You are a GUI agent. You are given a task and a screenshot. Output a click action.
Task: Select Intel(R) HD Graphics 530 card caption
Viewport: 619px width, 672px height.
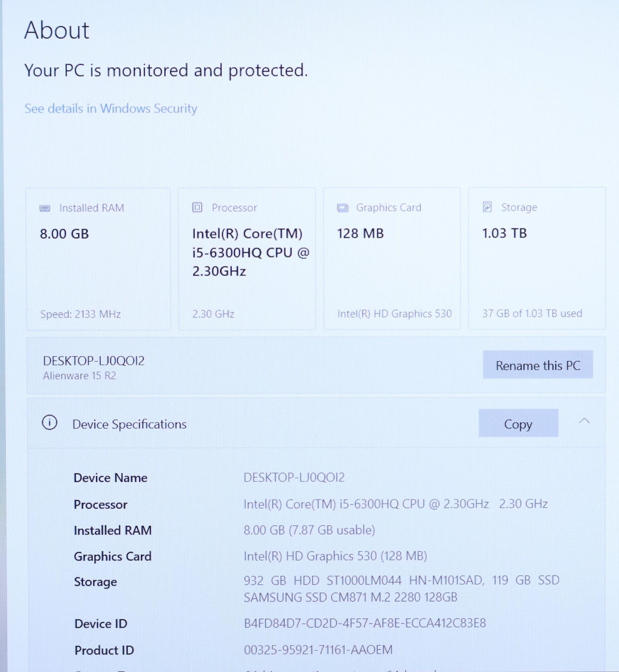click(395, 314)
